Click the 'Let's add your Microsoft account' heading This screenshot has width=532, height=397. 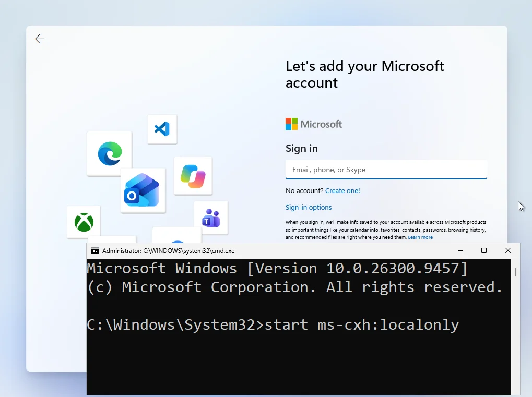pyautogui.click(x=365, y=74)
